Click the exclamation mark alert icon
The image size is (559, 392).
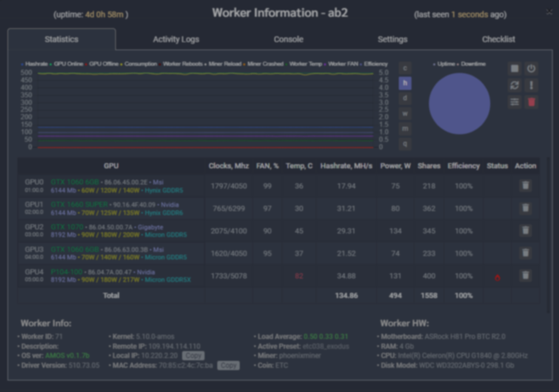coord(531,85)
